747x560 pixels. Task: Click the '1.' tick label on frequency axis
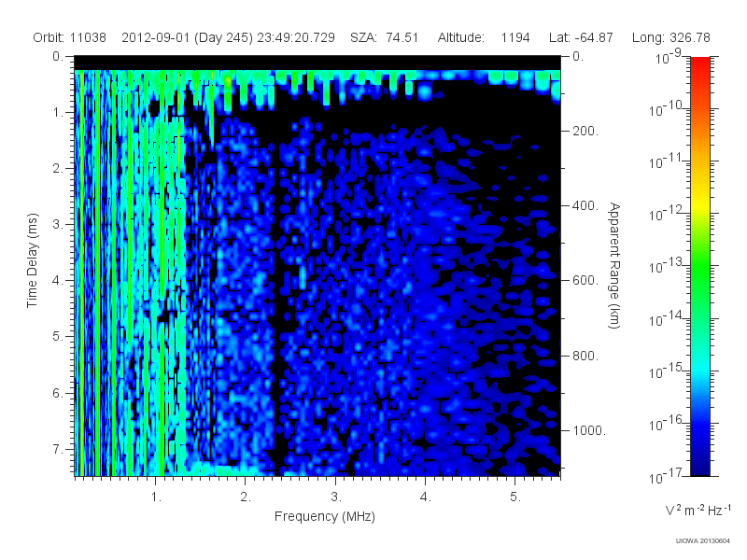(x=156, y=497)
